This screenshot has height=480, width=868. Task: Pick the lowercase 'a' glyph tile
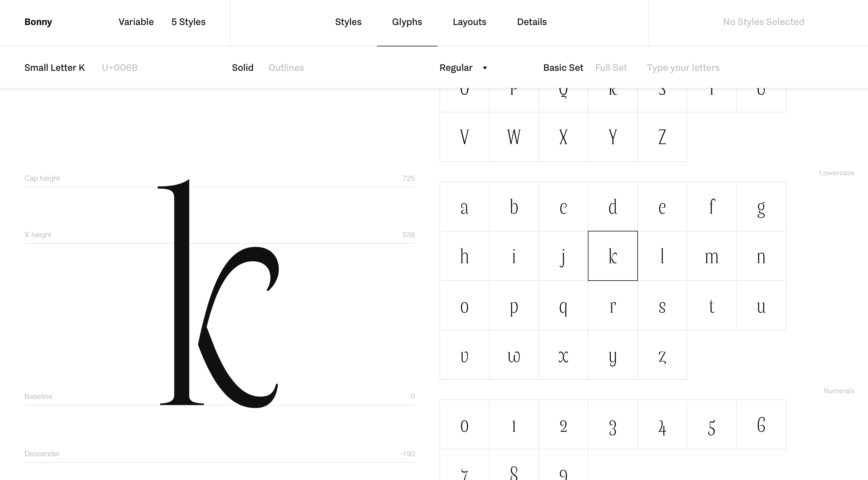(x=464, y=206)
